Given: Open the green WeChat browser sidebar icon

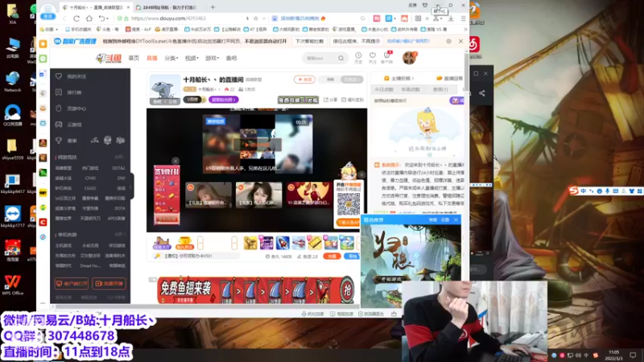Looking at the screenshot, I should coord(43,59).
